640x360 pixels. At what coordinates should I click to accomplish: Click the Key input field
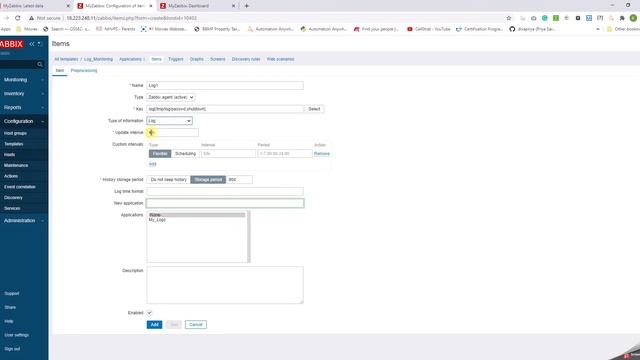[x=225, y=109]
